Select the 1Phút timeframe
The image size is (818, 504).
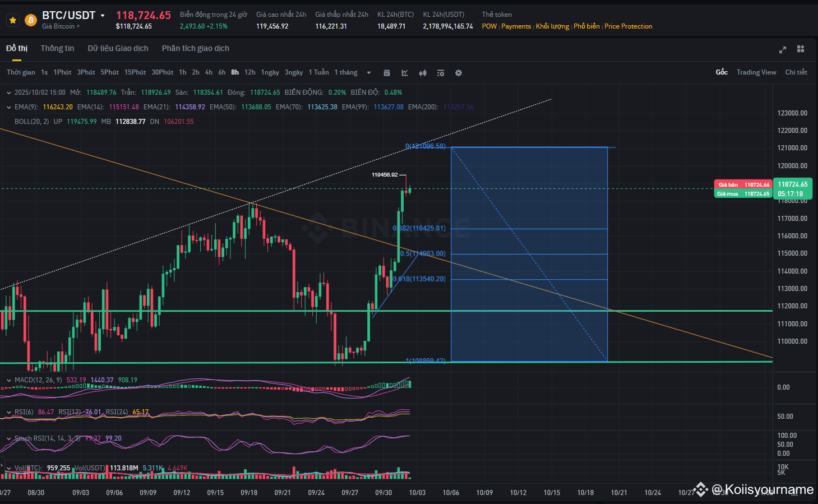point(62,72)
